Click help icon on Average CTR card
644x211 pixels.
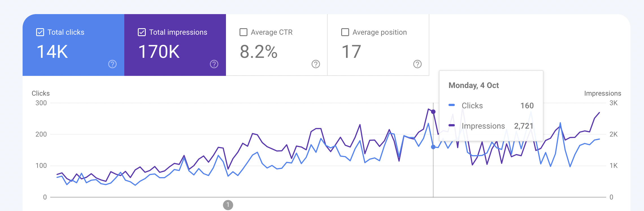tap(316, 64)
